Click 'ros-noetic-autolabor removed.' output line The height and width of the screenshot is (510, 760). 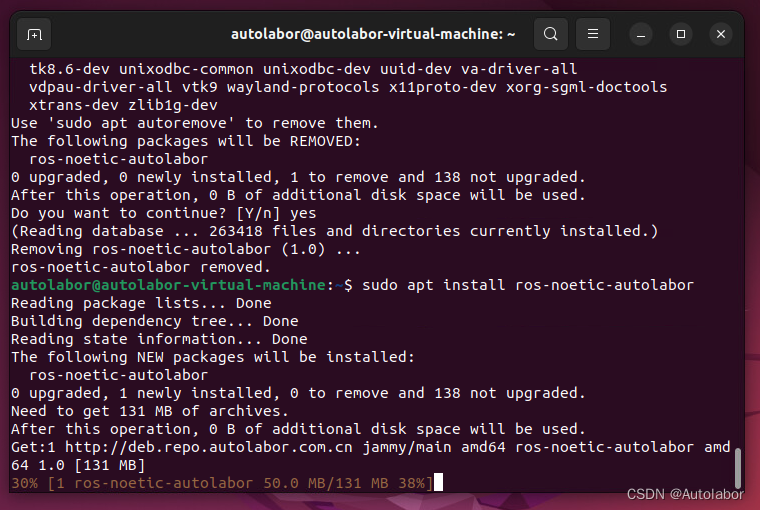140,267
